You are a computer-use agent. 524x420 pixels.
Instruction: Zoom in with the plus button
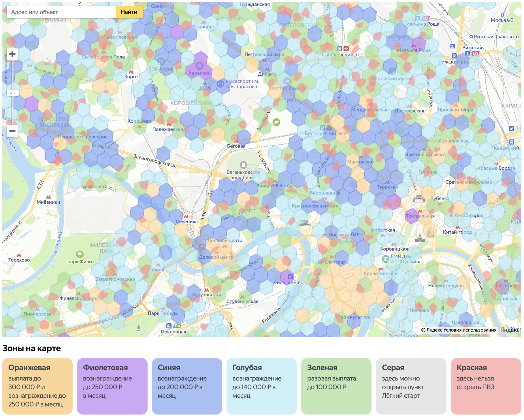pyautogui.click(x=12, y=54)
